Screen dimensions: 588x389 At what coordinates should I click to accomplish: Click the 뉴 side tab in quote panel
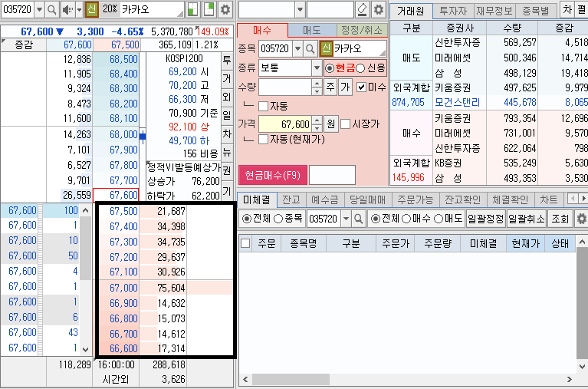pyautogui.click(x=227, y=153)
